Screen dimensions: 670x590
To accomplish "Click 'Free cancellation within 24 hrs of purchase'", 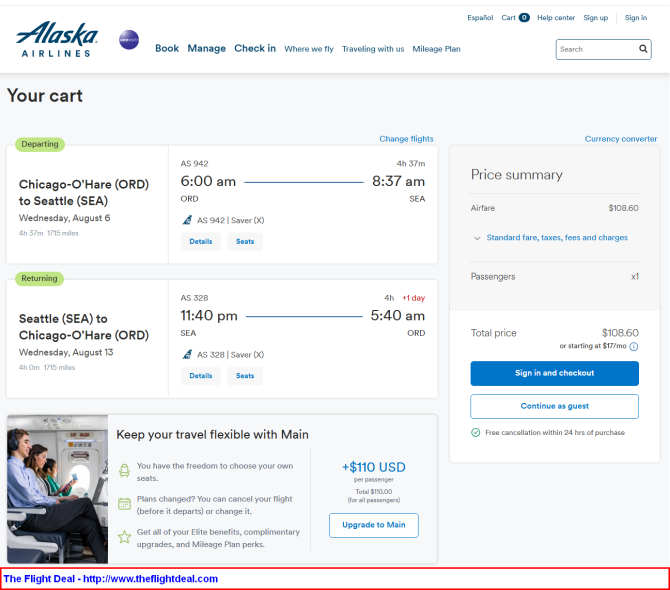I will (555, 432).
